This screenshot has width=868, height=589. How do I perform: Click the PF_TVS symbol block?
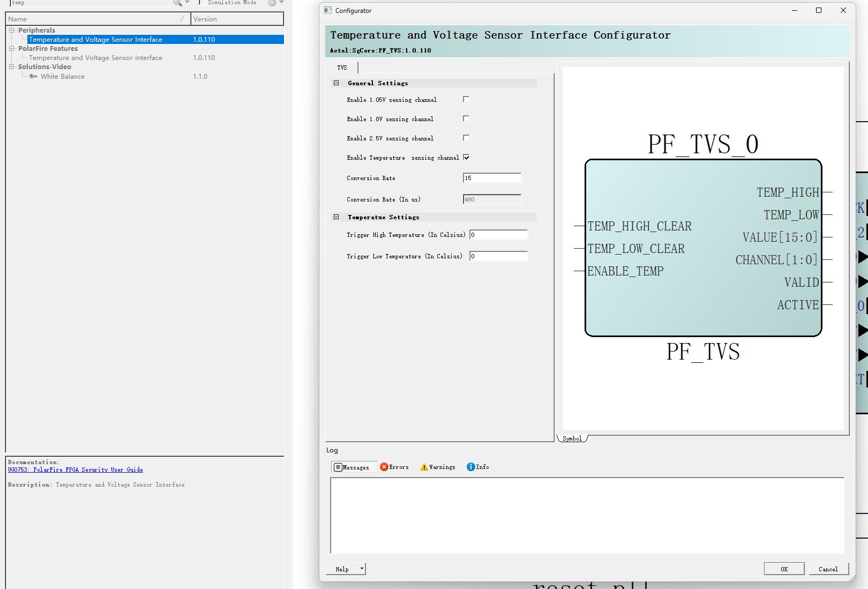pyautogui.click(x=703, y=248)
